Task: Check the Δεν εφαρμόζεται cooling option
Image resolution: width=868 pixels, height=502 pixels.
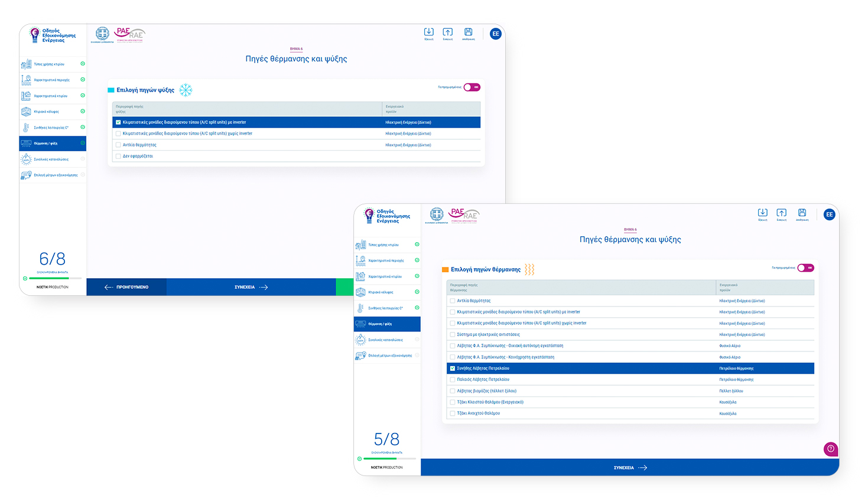Action: tap(118, 157)
